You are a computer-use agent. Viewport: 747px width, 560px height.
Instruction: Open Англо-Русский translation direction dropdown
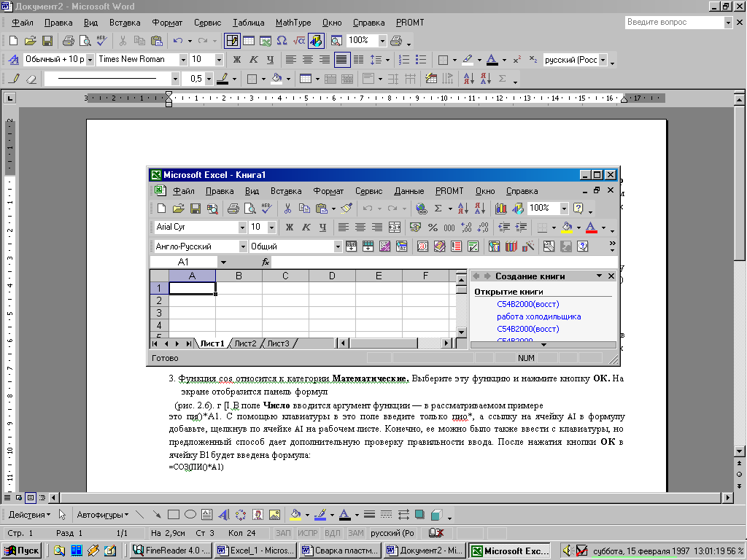pyautogui.click(x=243, y=246)
